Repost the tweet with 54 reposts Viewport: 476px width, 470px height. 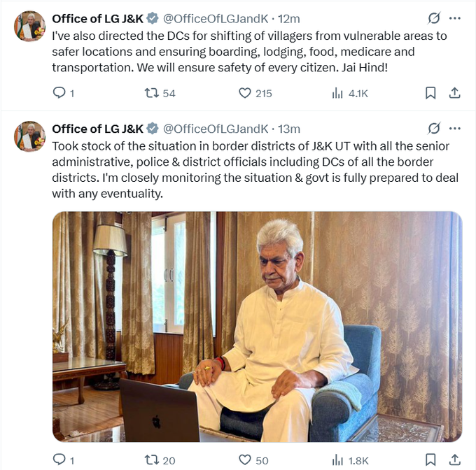[150, 93]
